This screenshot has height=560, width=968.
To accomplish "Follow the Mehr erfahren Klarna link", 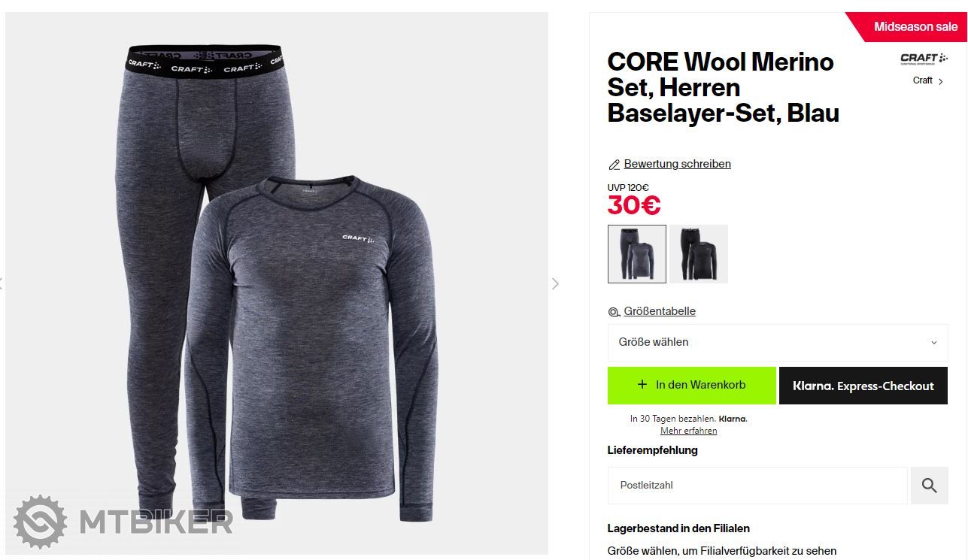I will (688, 431).
